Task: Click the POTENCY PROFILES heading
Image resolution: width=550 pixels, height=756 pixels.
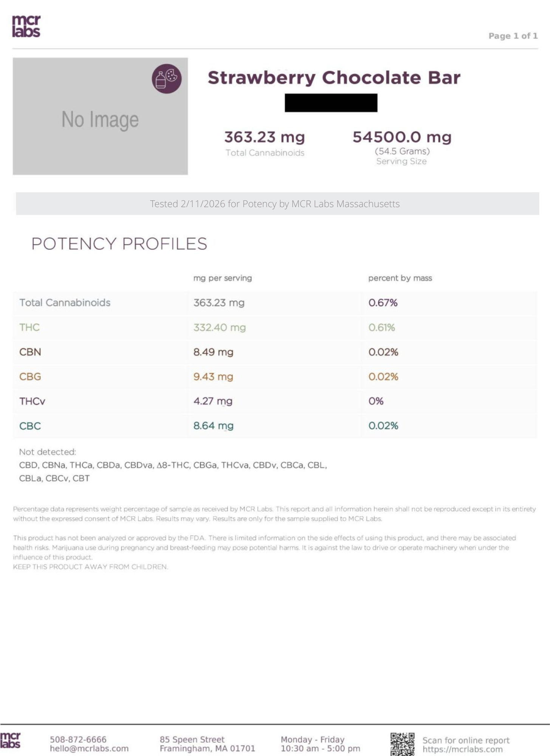Action: (119, 244)
